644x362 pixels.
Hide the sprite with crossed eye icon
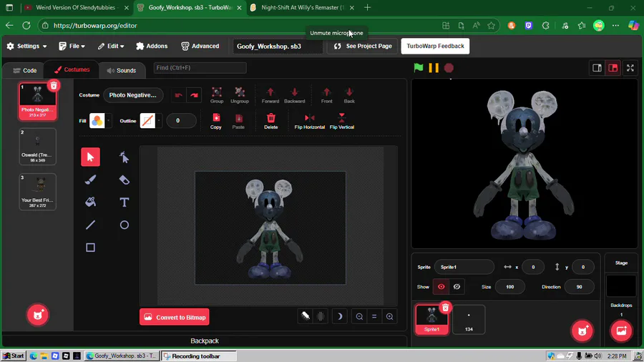tap(457, 287)
